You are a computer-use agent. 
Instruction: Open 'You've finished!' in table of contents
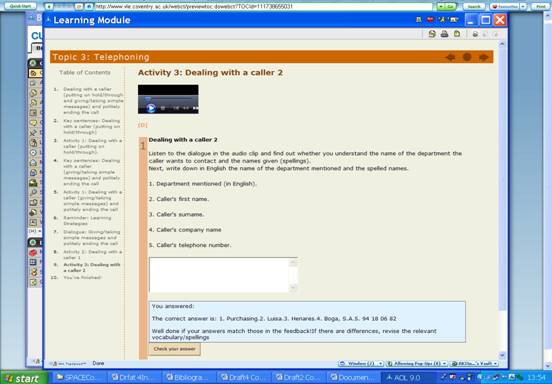point(82,277)
